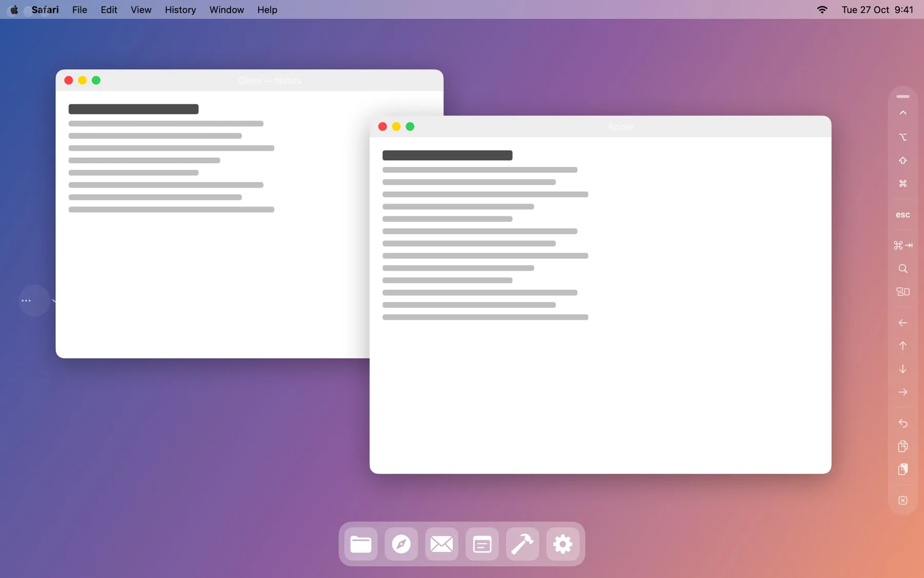Launch the Safari compass icon in the dock
Screen dimensions: 924x578
401,544
